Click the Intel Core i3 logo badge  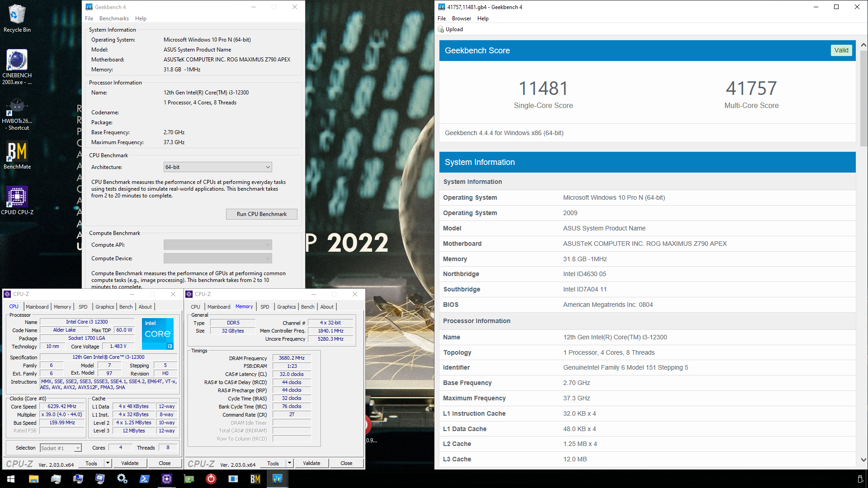tap(158, 334)
